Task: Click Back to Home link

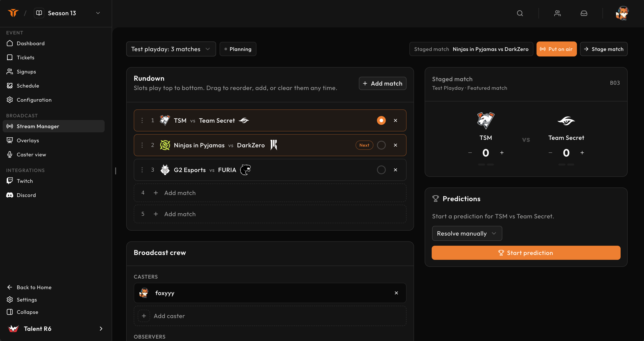Action: tap(29, 287)
